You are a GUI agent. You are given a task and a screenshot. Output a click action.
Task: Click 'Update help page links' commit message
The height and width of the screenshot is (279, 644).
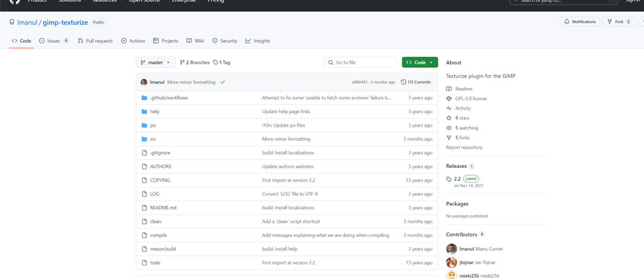(286, 112)
